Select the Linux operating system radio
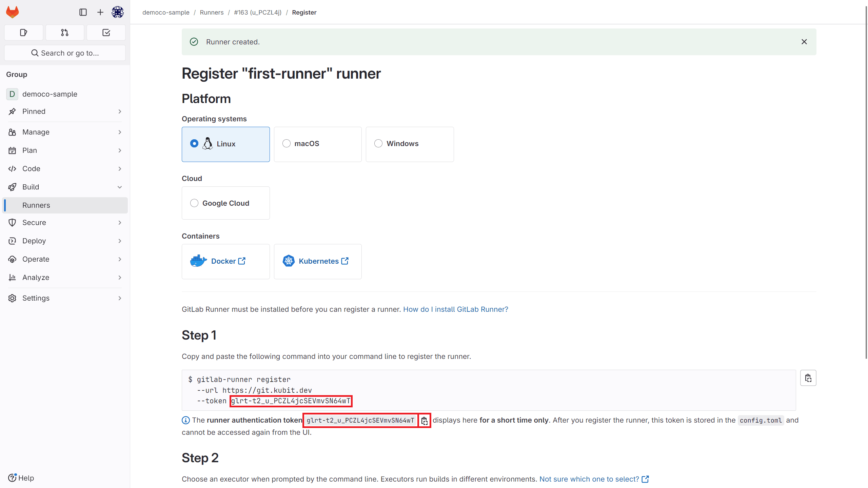Image resolution: width=868 pixels, height=488 pixels. [194, 144]
